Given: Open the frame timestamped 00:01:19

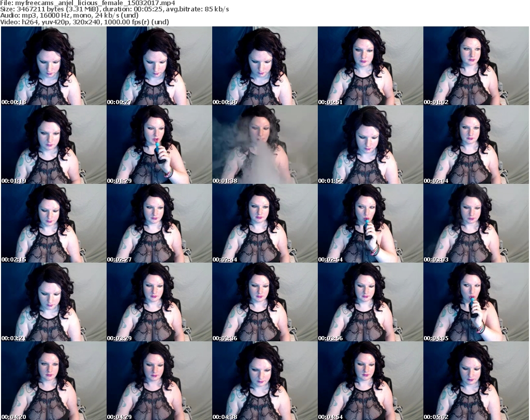Looking at the screenshot, I should [x=53, y=144].
